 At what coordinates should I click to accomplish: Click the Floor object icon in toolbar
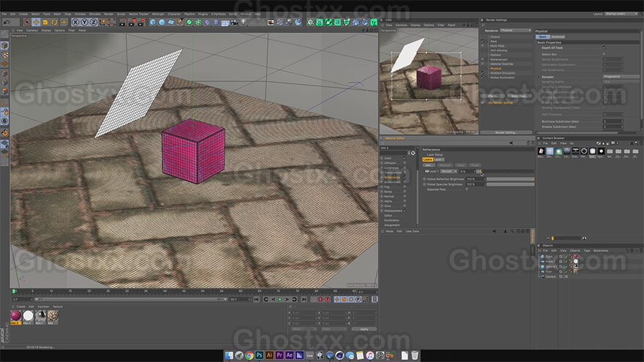[x=225, y=22]
